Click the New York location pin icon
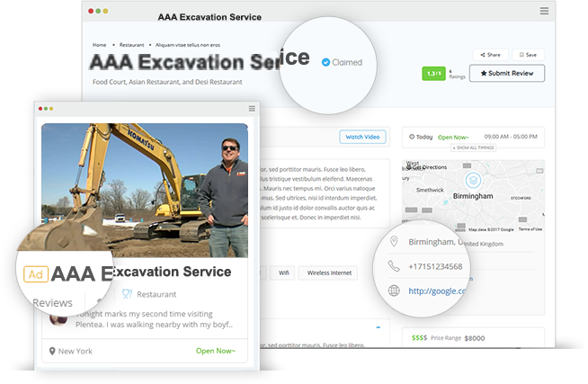 [x=53, y=351]
